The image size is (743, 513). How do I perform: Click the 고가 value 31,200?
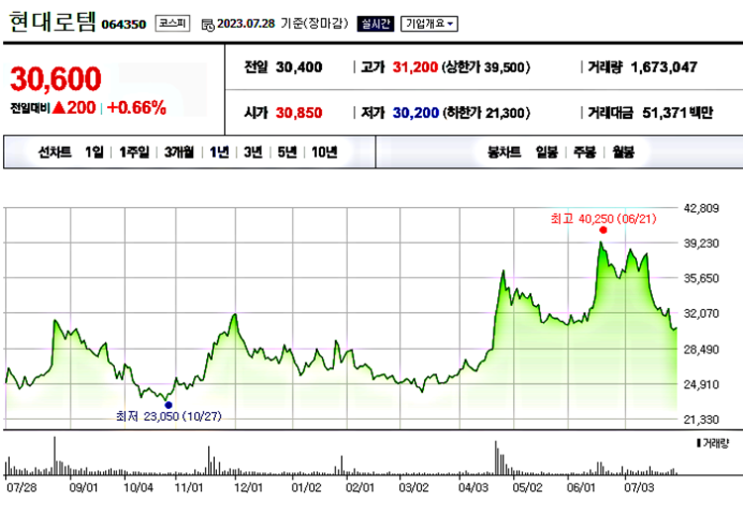click(x=415, y=67)
